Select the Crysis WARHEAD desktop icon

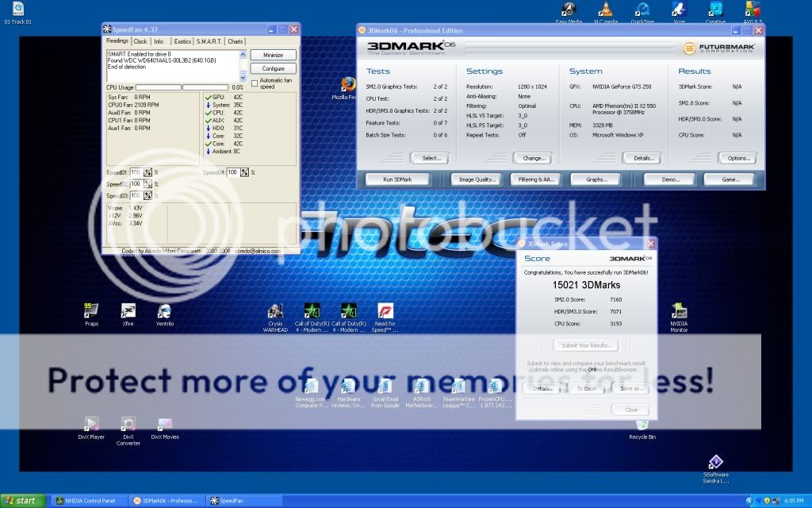[x=275, y=310]
